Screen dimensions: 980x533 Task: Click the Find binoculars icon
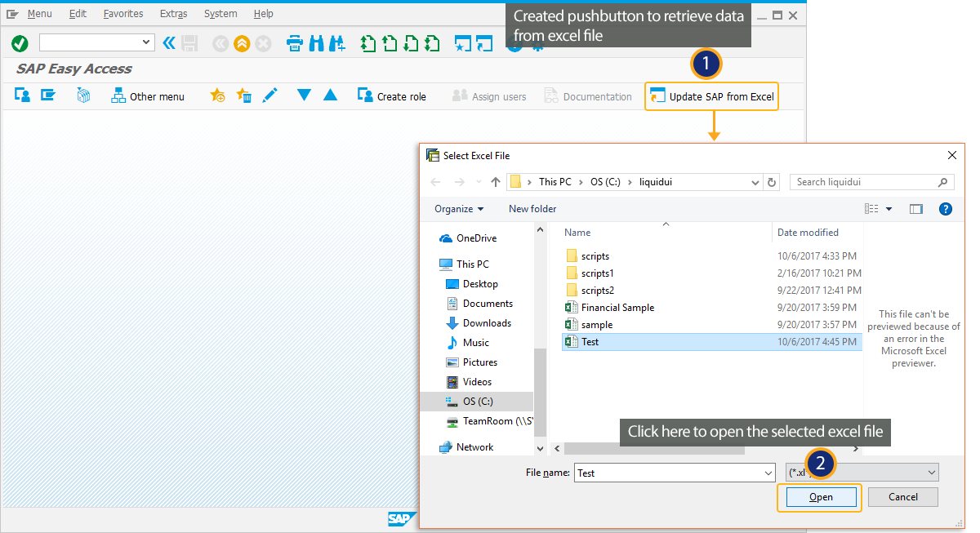(x=316, y=43)
